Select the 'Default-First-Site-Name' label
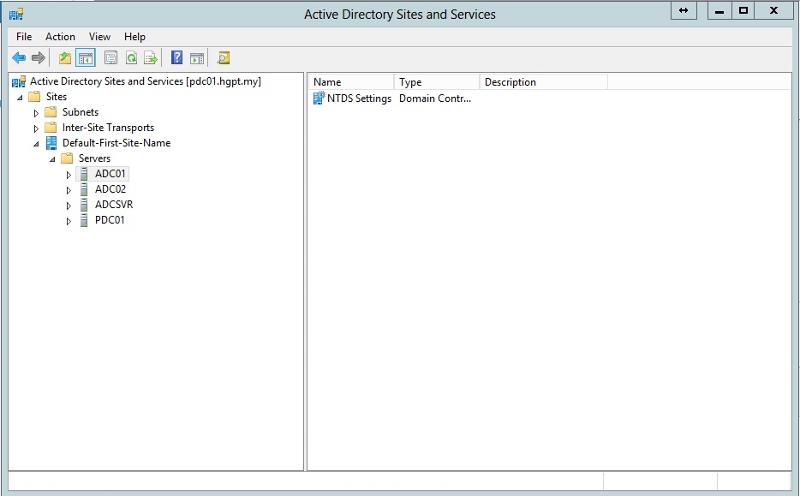 click(116, 143)
